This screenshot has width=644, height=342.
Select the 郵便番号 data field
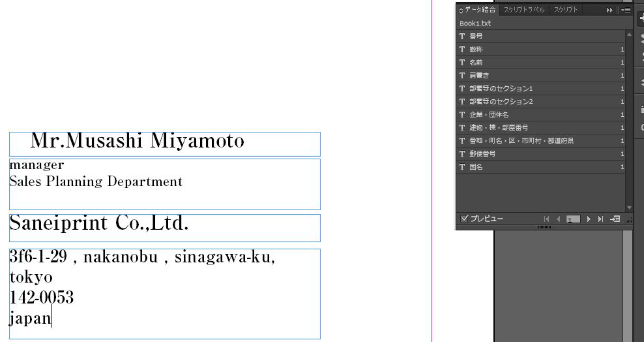[x=541, y=154]
